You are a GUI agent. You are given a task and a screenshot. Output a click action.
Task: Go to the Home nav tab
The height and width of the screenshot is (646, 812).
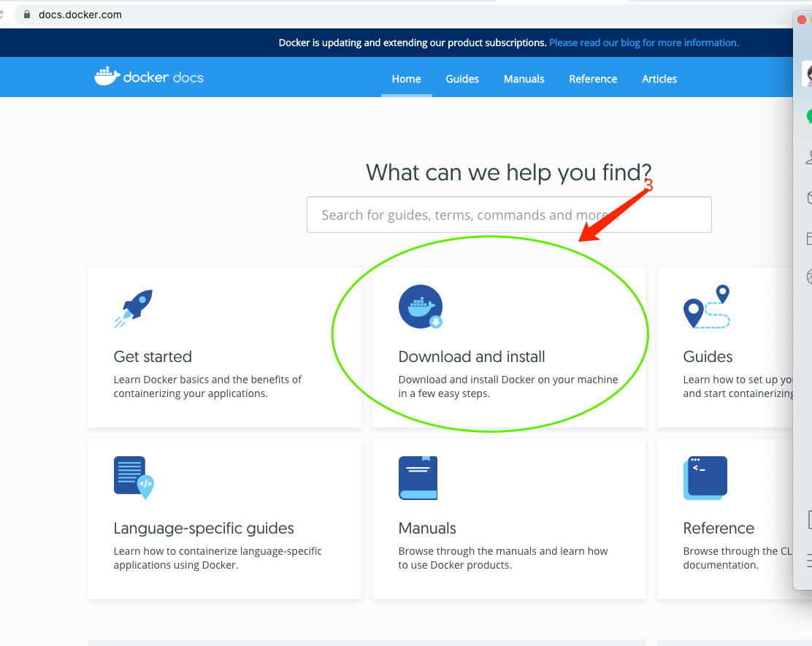pos(407,79)
